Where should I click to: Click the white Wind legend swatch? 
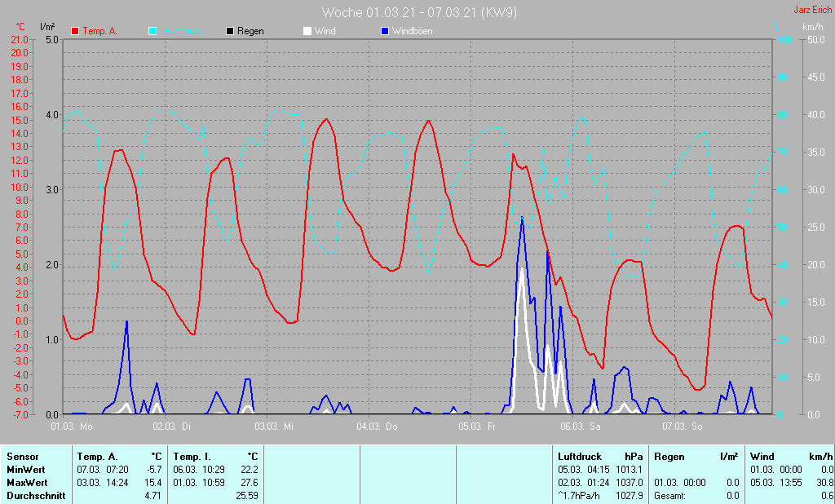(x=307, y=31)
